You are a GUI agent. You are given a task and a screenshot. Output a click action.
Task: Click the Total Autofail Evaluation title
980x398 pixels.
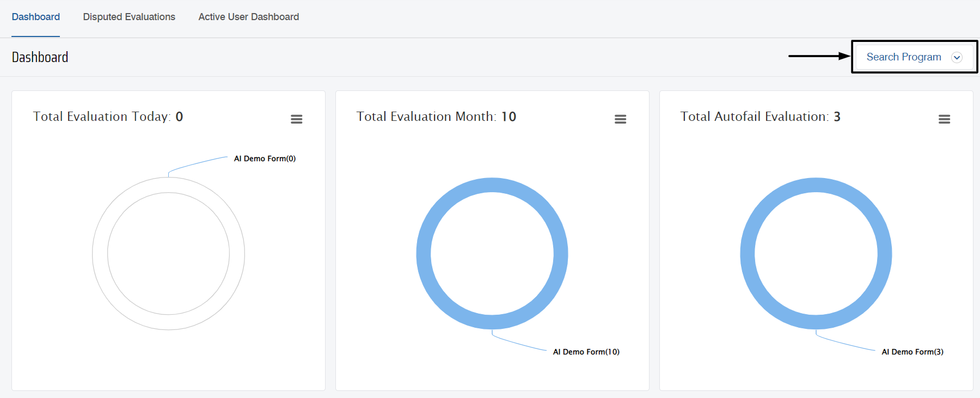point(760,117)
